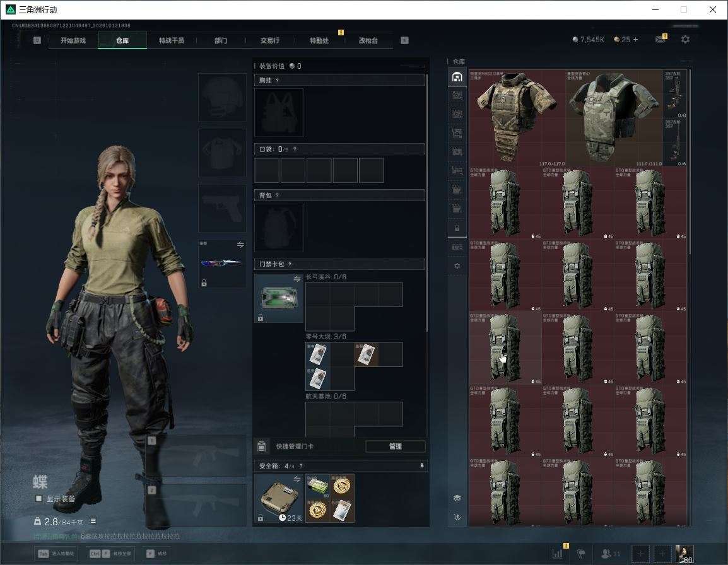Screen dimensions: 728x565
Task: Click the empty helmet equipment slot
Action: [222, 98]
